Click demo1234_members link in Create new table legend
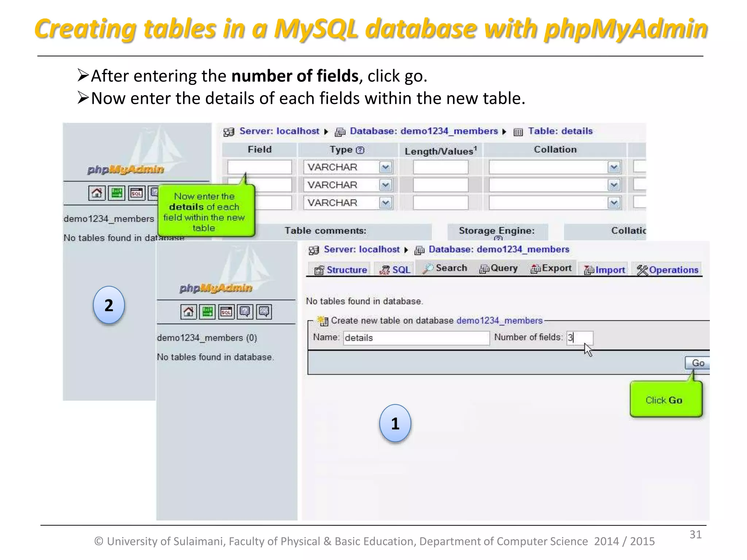747x560 pixels. coord(499,320)
